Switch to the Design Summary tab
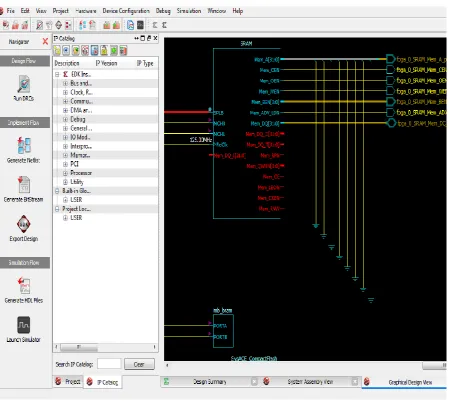The height and width of the screenshot is (401, 449). pyautogui.click(x=210, y=382)
